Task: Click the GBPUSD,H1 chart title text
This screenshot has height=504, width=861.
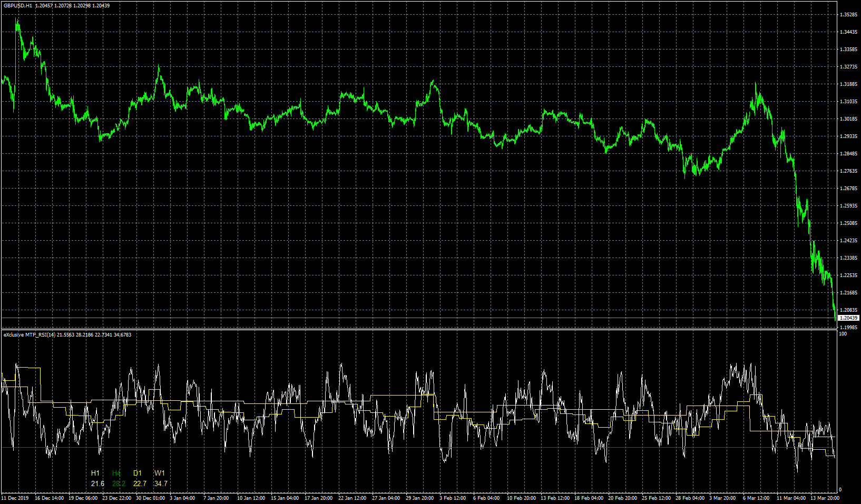Action: point(18,5)
